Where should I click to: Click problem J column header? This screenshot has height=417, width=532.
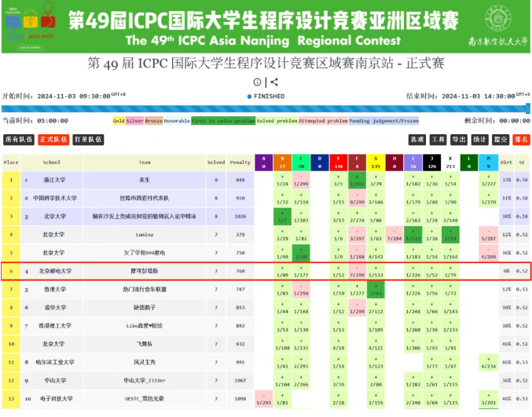pos(431,163)
